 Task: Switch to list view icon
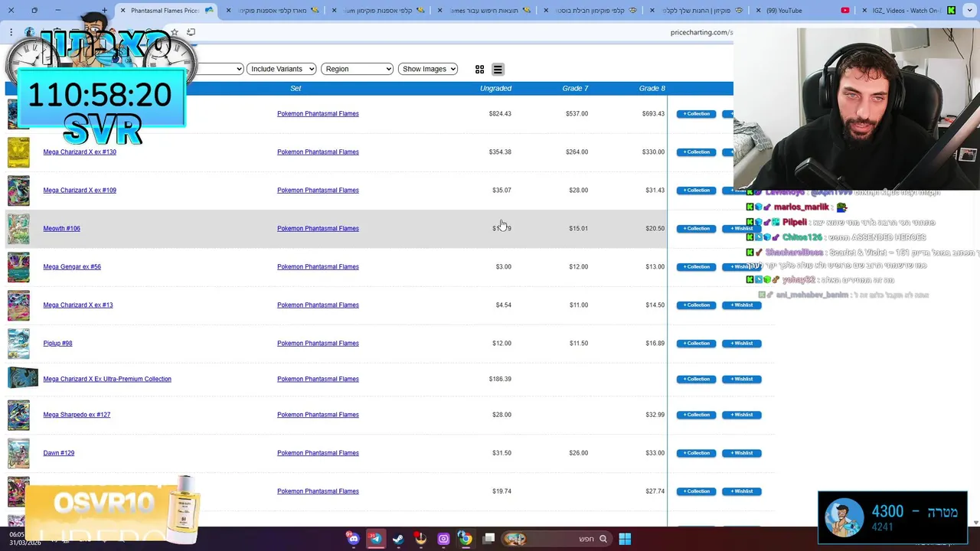(498, 69)
